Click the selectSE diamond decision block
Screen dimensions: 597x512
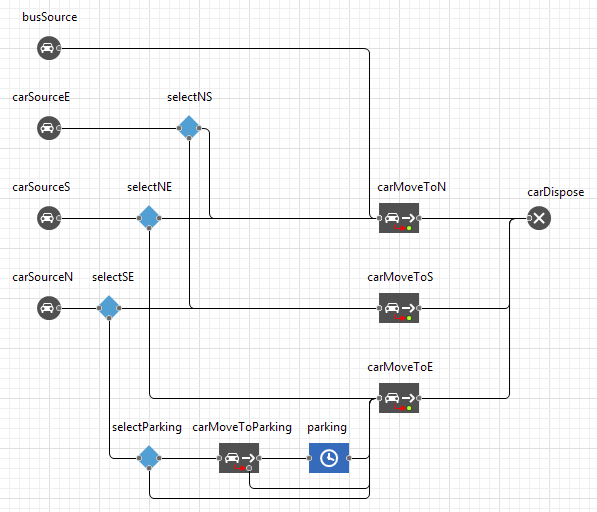pos(109,308)
